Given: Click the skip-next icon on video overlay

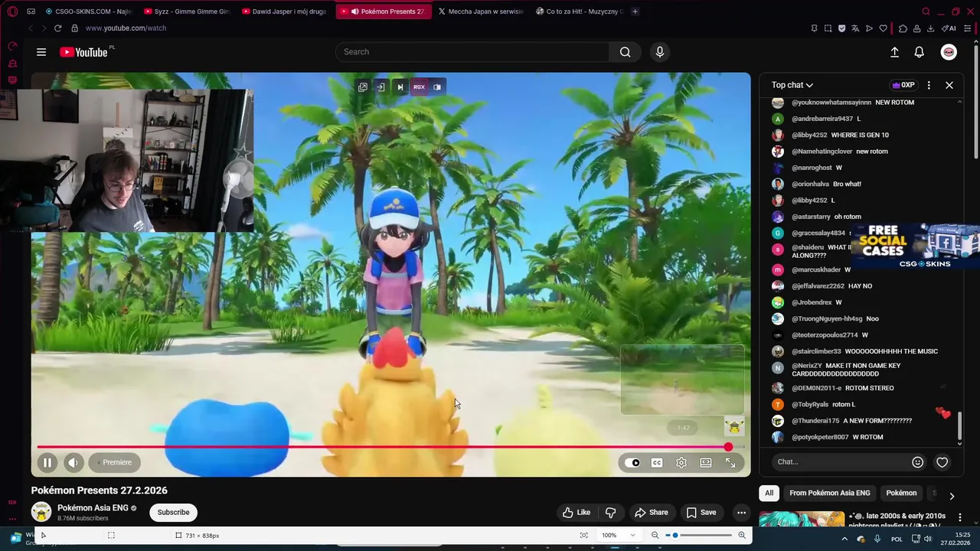Looking at the screenshot, I should (400, 87).
